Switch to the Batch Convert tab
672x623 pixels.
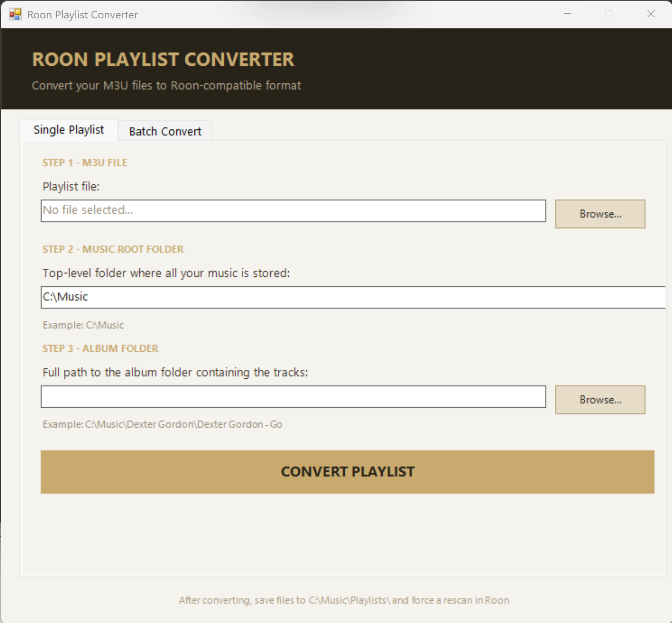click(165, 131)
